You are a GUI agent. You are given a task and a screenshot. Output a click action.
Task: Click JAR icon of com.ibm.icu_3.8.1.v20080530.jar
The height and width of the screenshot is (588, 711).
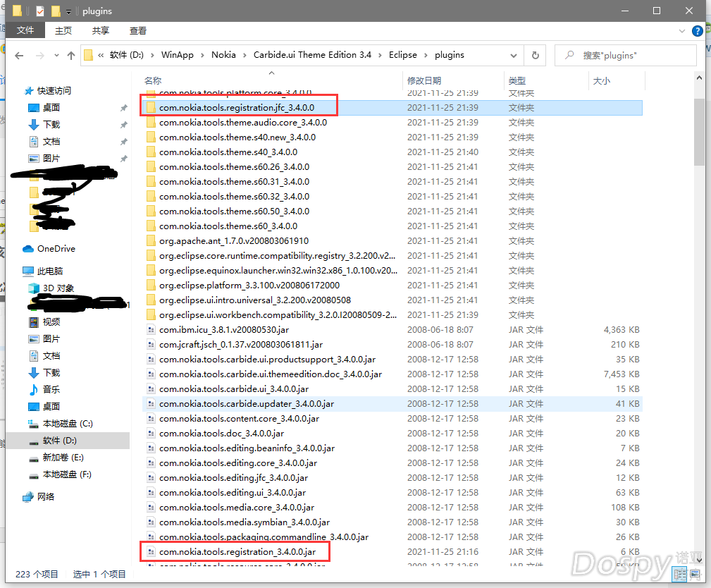tap(151, 330)
